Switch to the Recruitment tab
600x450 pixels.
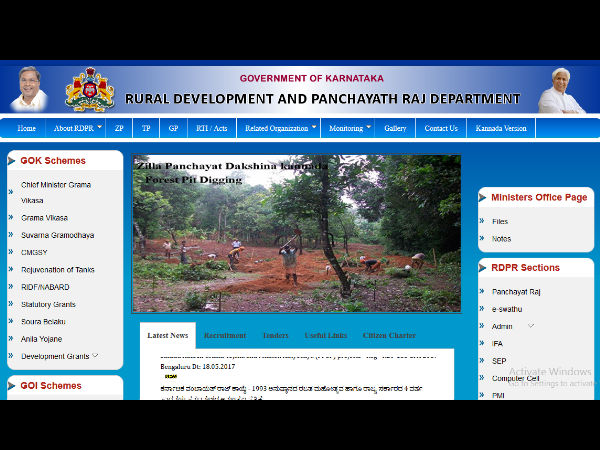(x=225, y=336)
